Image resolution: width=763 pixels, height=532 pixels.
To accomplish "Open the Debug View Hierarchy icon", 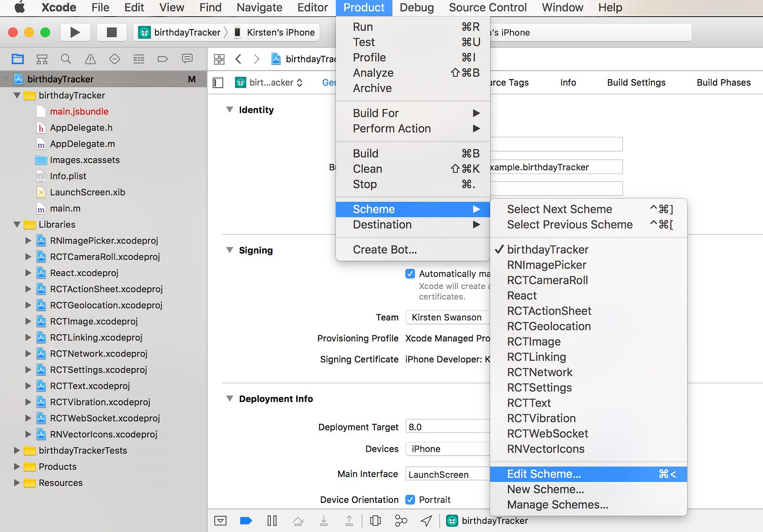I will (376, 521).
